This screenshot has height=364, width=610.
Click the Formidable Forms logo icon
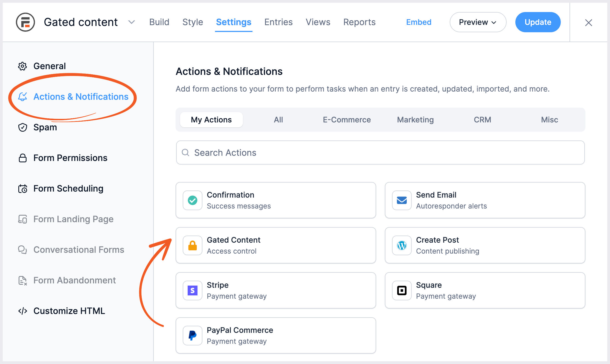click(x=25, y=22)
